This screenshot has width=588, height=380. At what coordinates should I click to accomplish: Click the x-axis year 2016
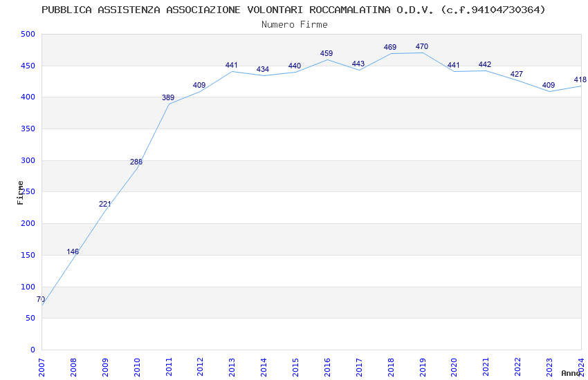click(327, 368)
